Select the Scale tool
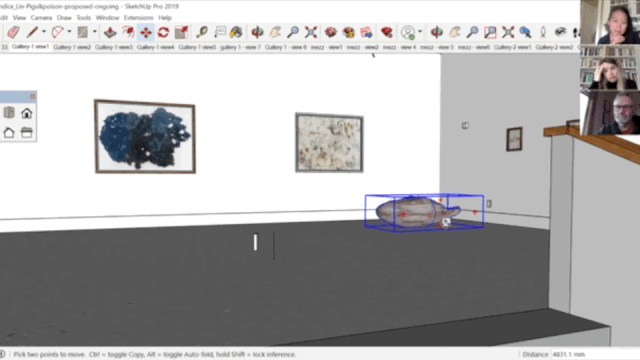Image resolution: width=640 pixels, height=360 pixels. [181, 32]
